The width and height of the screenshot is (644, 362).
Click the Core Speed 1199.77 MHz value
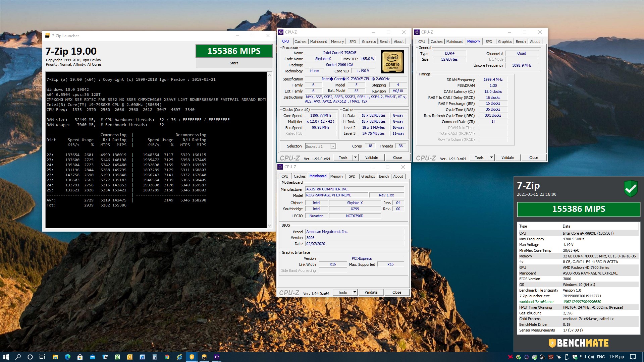click(320, 115)
